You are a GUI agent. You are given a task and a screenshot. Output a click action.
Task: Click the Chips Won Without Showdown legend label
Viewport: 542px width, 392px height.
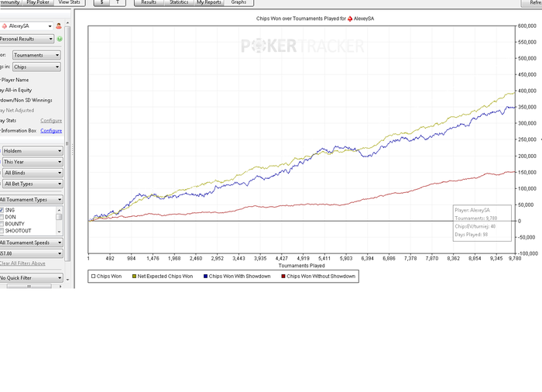321,276
